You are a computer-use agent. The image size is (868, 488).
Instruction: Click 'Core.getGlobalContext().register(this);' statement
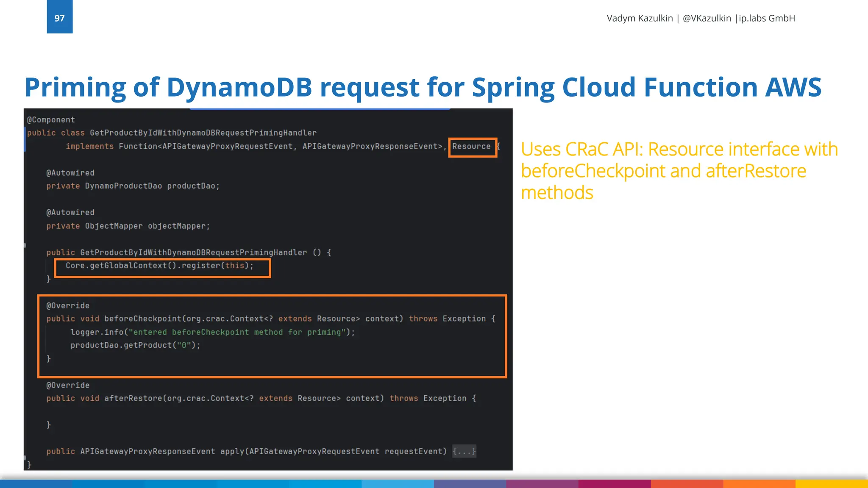coord(159,266)
